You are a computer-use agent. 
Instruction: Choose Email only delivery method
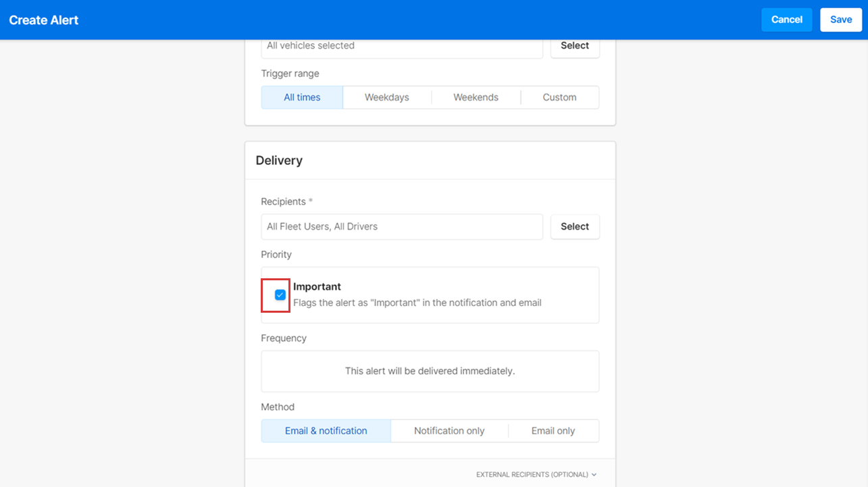(553, 431)
